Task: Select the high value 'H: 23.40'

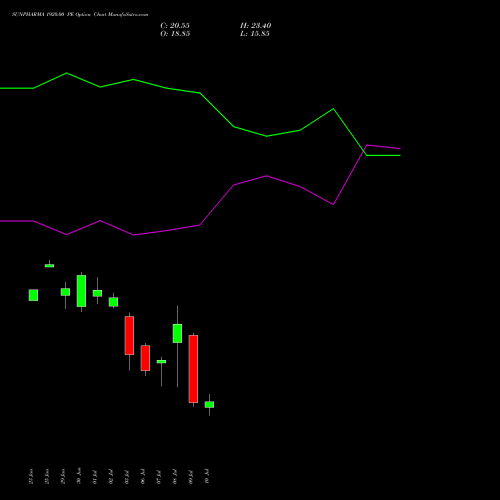Action: tap(256, 26)
